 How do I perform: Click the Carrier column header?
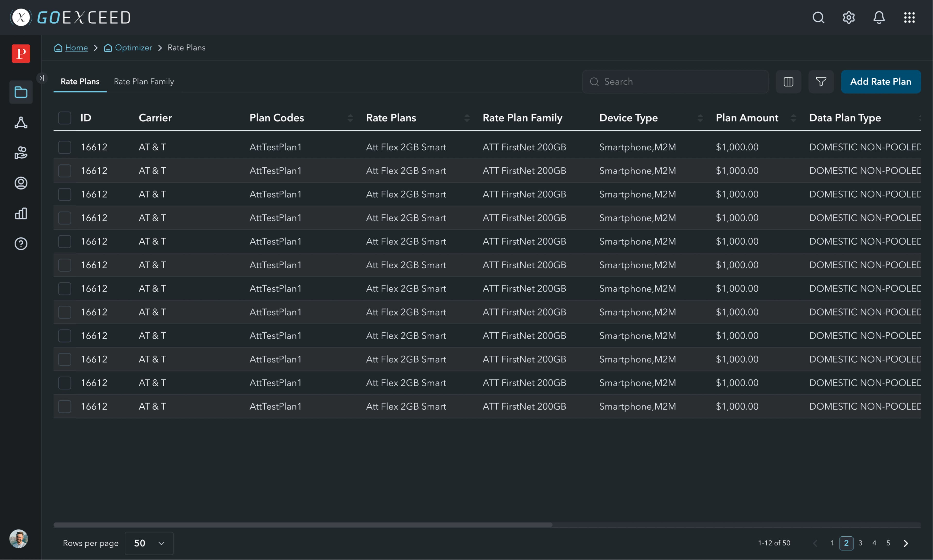tap(155, 118)
